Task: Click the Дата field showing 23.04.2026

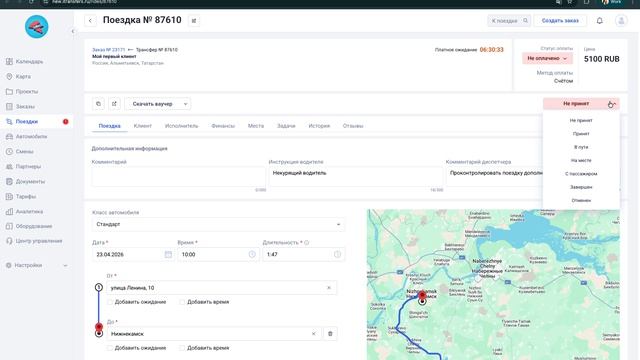Action: [x=133, y=254]
